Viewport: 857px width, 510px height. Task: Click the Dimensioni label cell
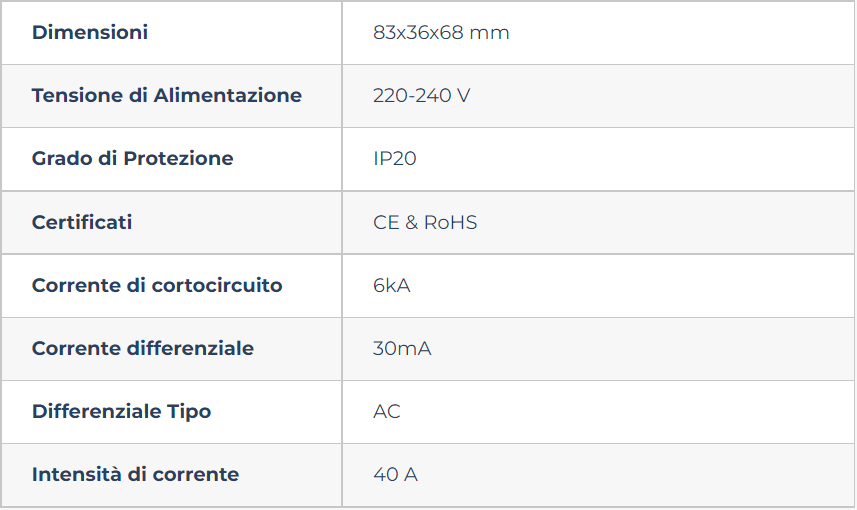pos(172,33)
